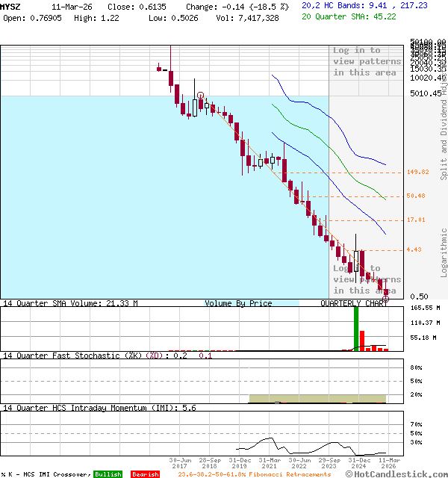Select the 50.48 Fibonacci level label
This screenshot has height=478, width=448.
(416, 196)
